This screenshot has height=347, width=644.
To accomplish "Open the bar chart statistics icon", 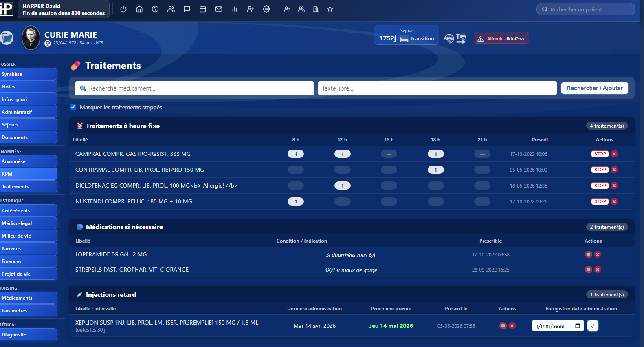I will coord(235,9).
